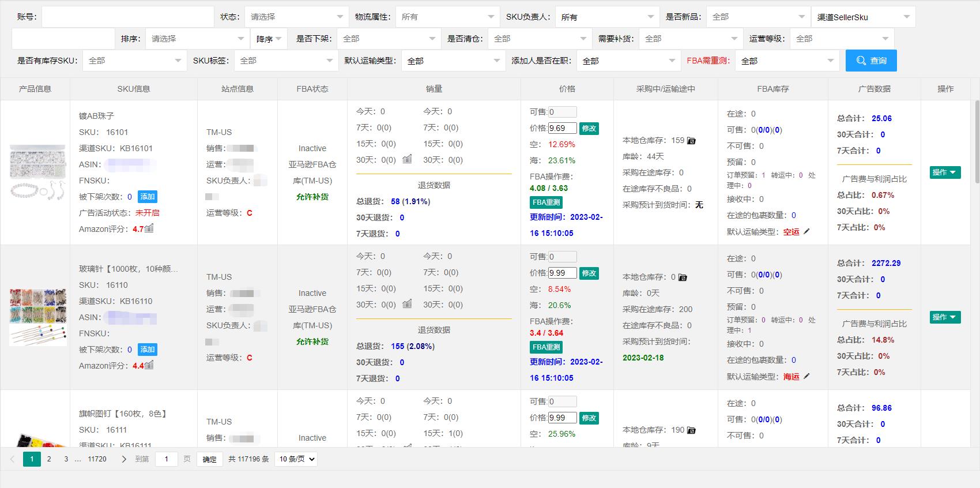Screen dimensions: 980x488
Task: Open 操作 menu for 玻璃针 row
Action: point(945,317)
